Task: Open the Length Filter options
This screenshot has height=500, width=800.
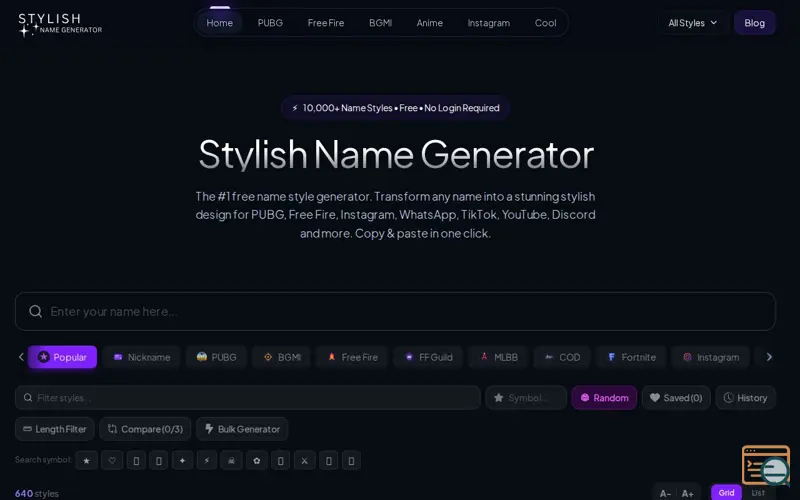Action: pos(55,429)
